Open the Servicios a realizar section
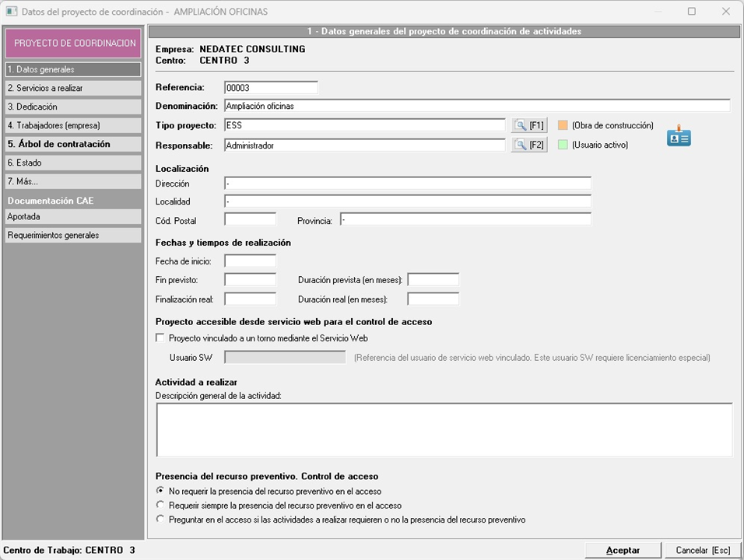The image size is (744, 560). pos(73,88)
